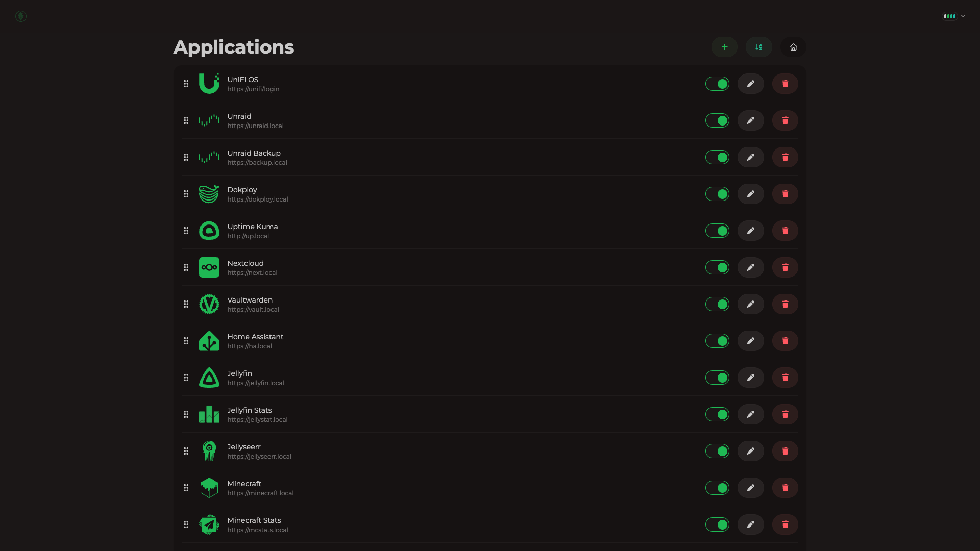Edit the Jellyseerr application
Viewport: 980px width, 551px height.
pyautogui.click(x=751, y=451)
